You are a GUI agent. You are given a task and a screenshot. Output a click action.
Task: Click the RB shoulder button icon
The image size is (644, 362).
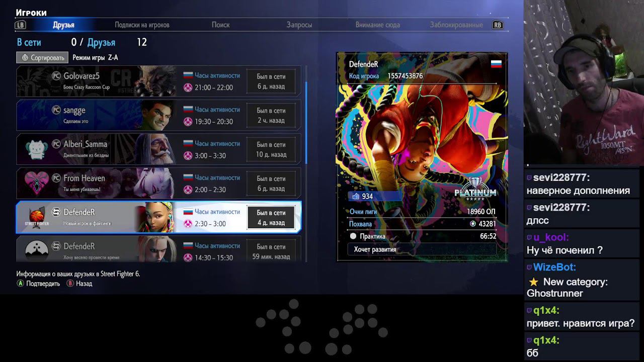tap(498, 25)
